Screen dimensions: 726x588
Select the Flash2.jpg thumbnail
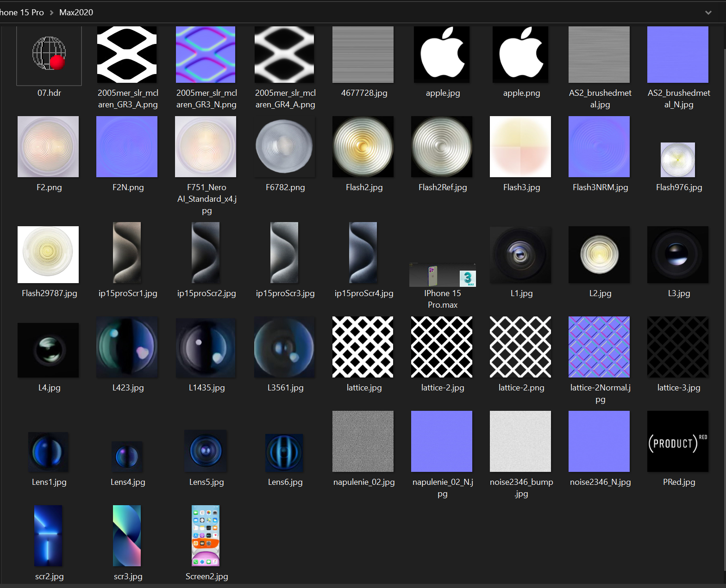(363, 147)
